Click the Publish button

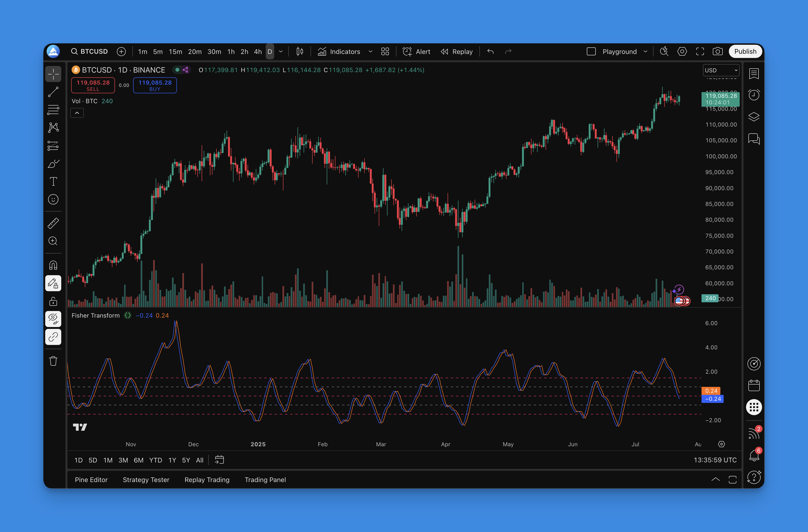(745, 52)
